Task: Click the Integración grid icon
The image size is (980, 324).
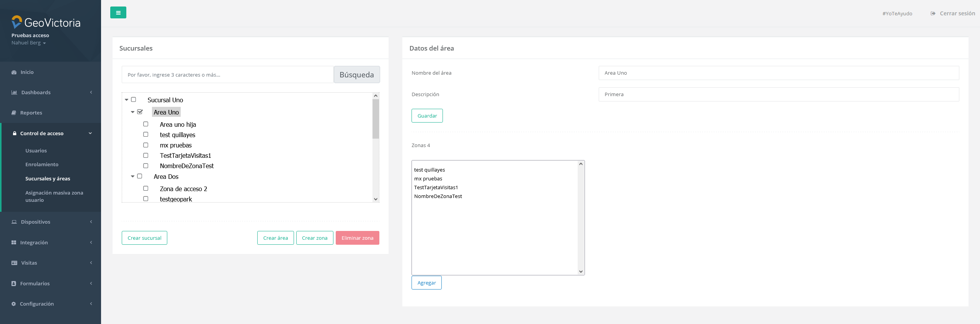Action: [14, 243]
